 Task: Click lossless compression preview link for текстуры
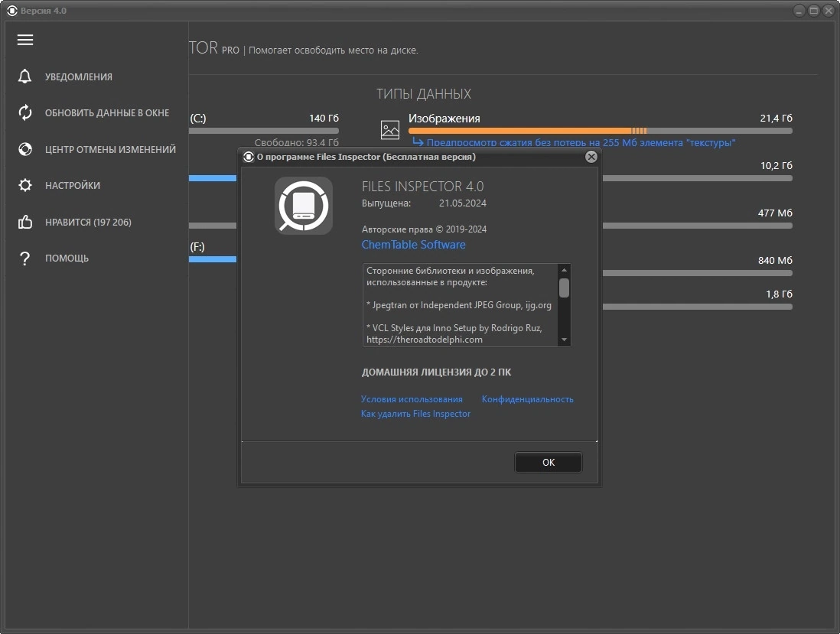tap(581, 142)
